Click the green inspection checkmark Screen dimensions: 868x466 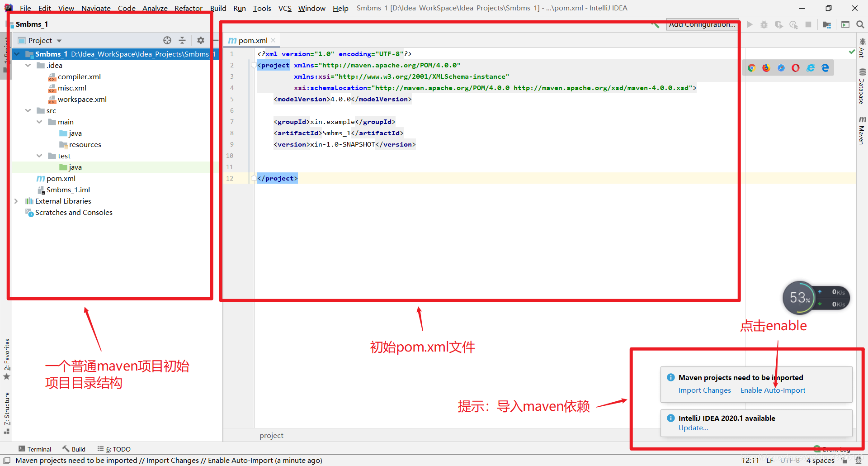click(x=852, y=52)
